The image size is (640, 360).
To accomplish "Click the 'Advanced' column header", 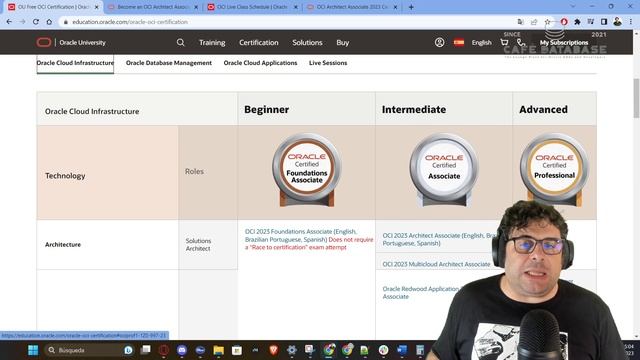I will click(x=554, y=109).
